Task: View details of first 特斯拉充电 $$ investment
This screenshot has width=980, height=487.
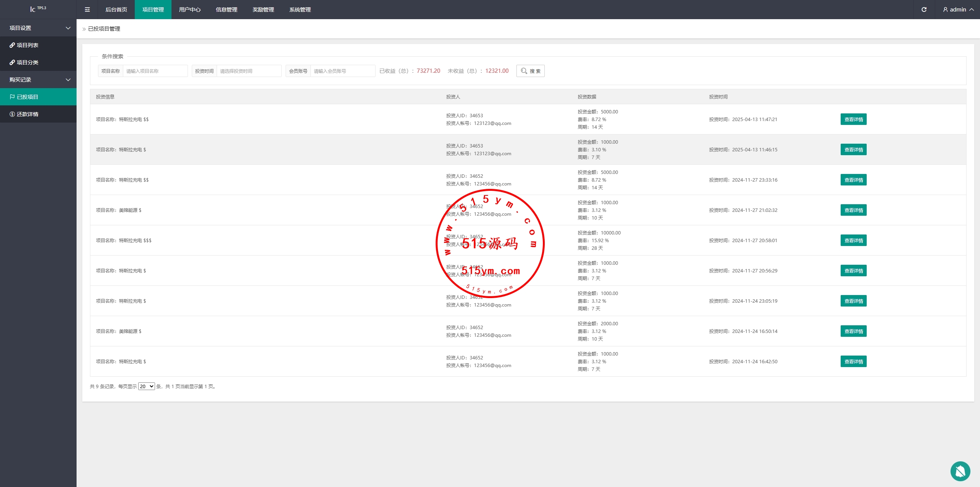Action: tap(853, 119)
